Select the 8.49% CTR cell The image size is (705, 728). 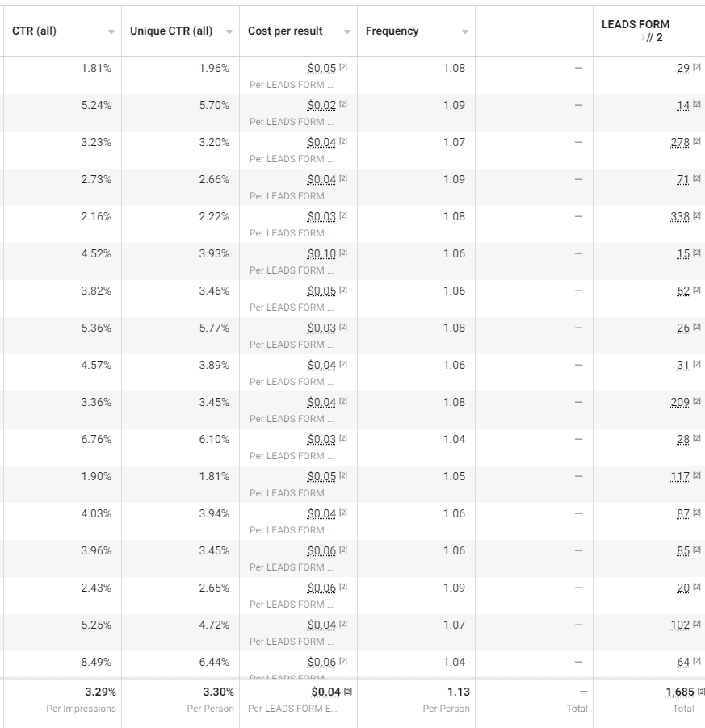click(x=96, y=662)
